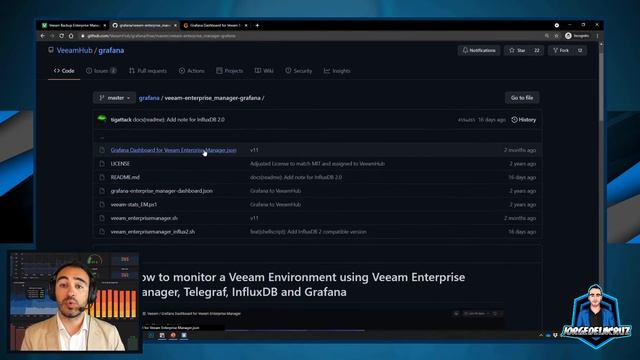
Task: Open the Insights tab
Action: point(337,71)
